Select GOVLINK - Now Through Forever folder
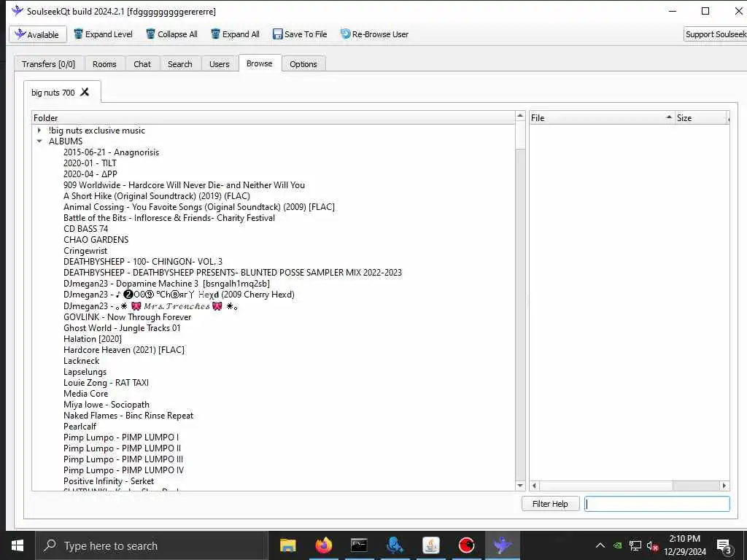Screen dimensions: 747x560 (128, 317)
